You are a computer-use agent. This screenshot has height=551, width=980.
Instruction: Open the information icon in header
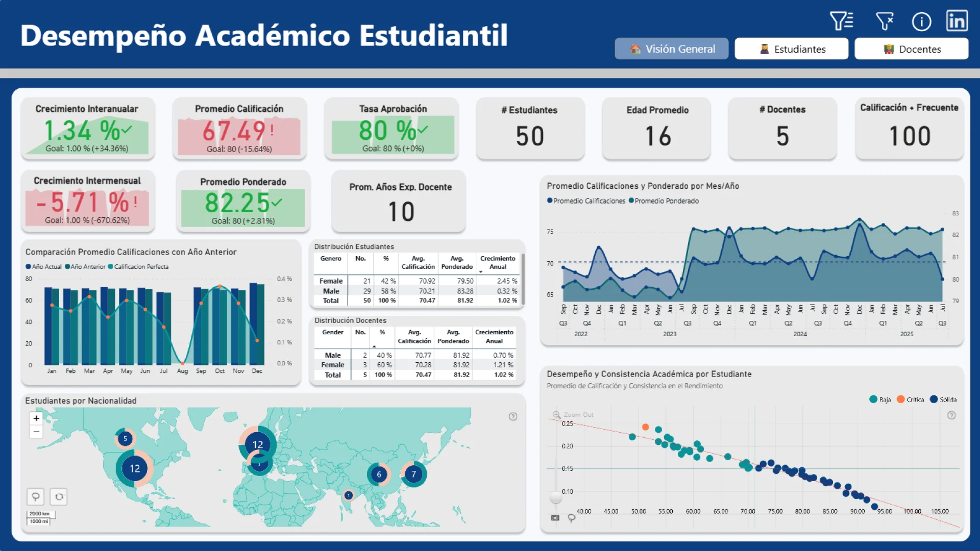coord(921,21)
